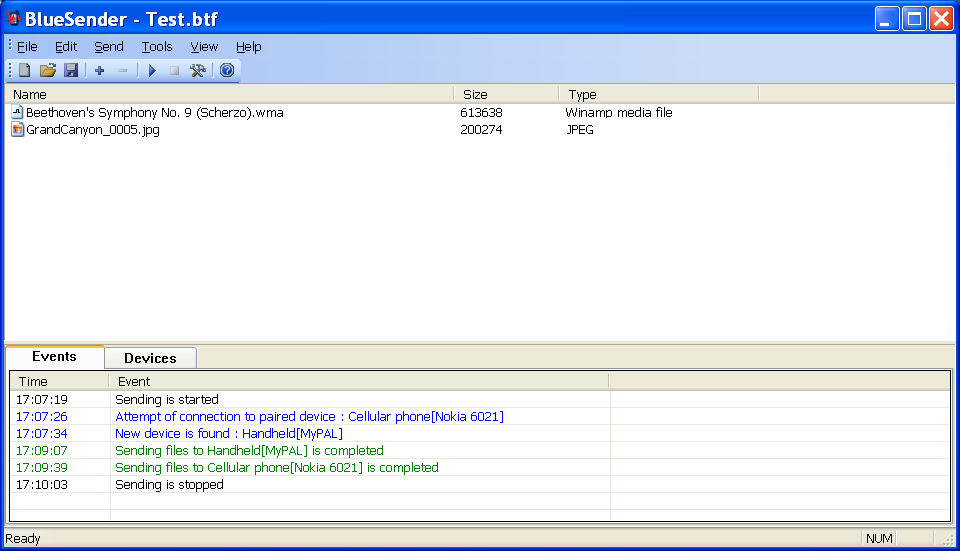The image size is (960, 551).
Task: Sort files by Name column header
Action: point(230,94)
